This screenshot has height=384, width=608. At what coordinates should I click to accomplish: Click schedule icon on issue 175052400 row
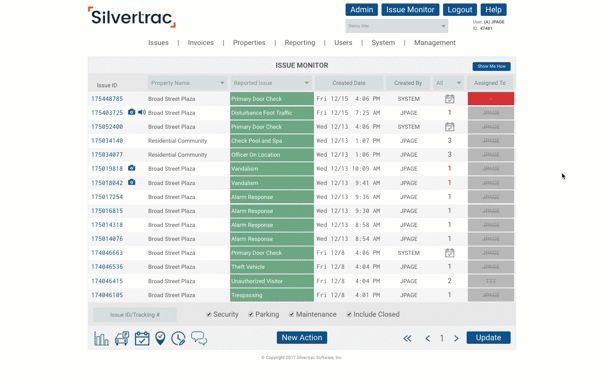449,127
